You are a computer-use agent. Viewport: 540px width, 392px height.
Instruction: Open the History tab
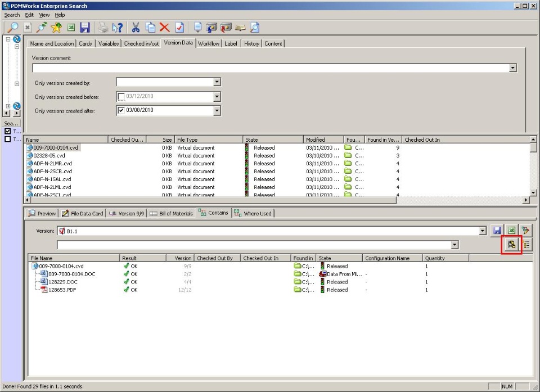[251, 43]
